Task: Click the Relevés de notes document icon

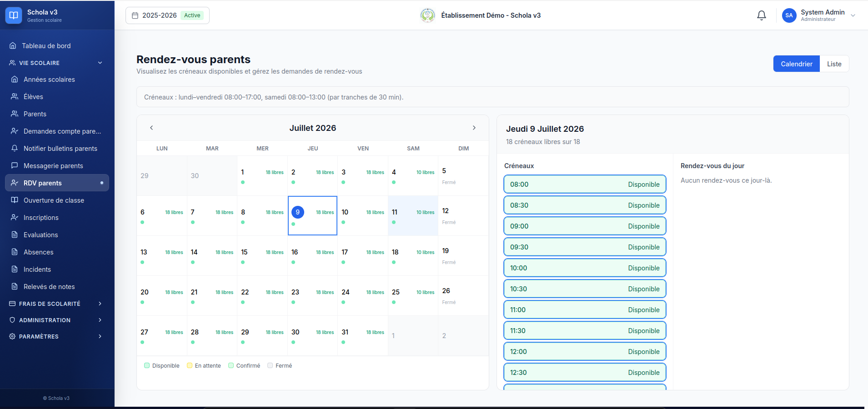Action: tap(15, 286)
